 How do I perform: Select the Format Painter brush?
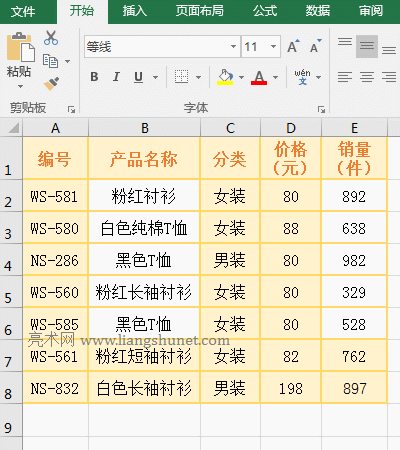tap(51, 83)
